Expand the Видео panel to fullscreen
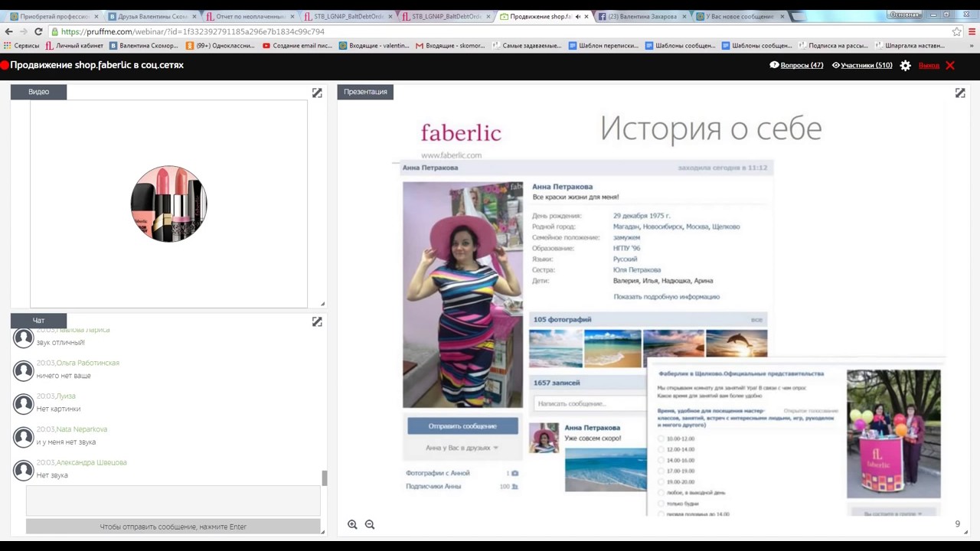This screenshot has height=551, width=980. tap(317, 93)
